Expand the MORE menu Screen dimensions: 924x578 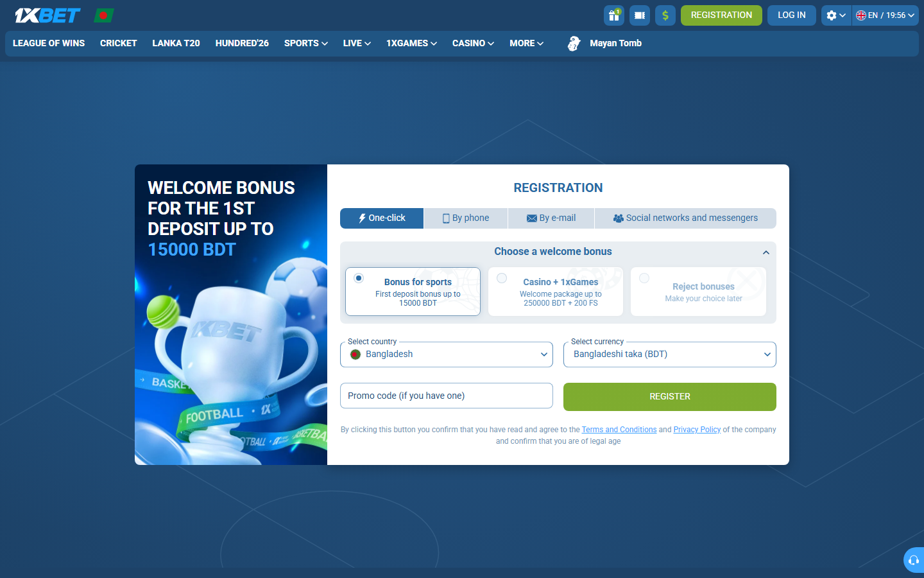point(526,44)
